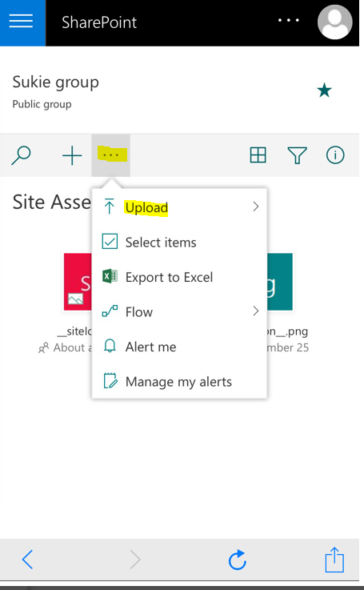
Task: Toggle the follow star for Sukie group
Action: (x=324, y=90)
